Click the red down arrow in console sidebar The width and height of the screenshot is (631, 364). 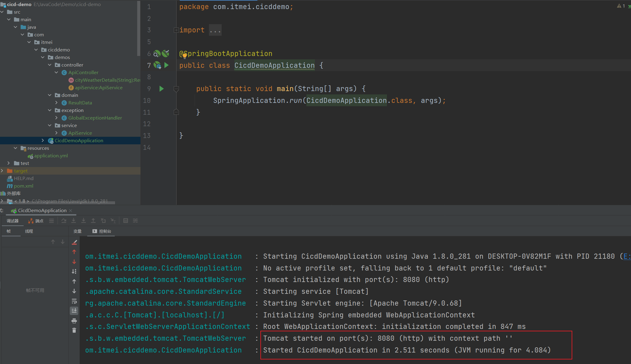click(x=74, y=262)
